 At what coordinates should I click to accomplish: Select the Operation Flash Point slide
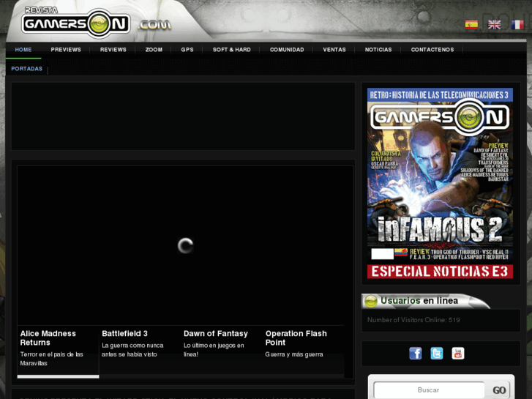[x=304, y=351]
